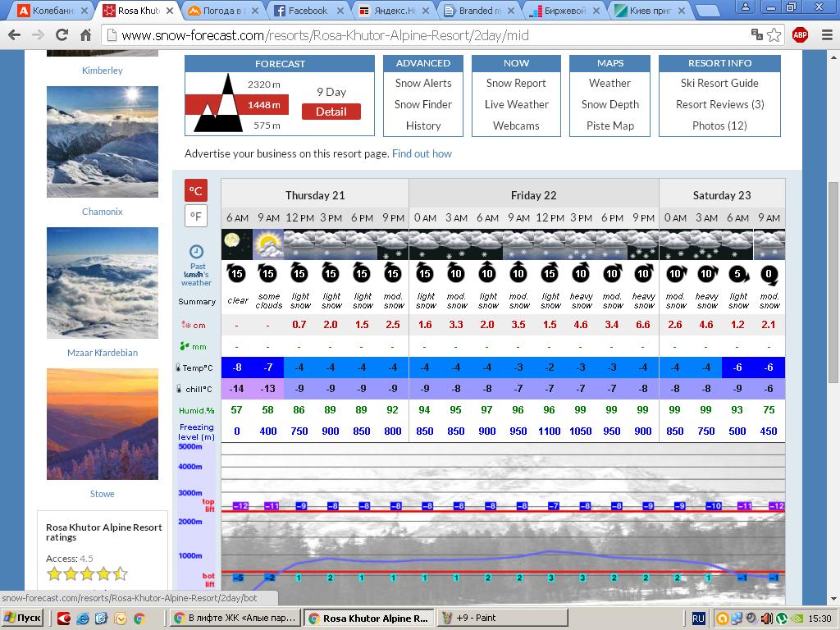Viewport: 840px width, 630px height.
Task: Open the Adblock Plus ABP icon
Action: pyautogui.click(x=800, y=35)
